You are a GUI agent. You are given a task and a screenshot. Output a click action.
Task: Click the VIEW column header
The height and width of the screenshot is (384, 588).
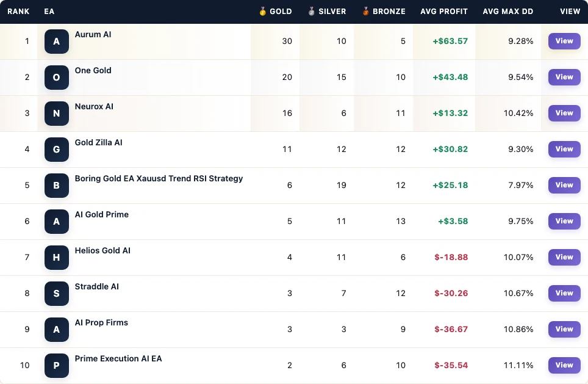pos(570,12)
